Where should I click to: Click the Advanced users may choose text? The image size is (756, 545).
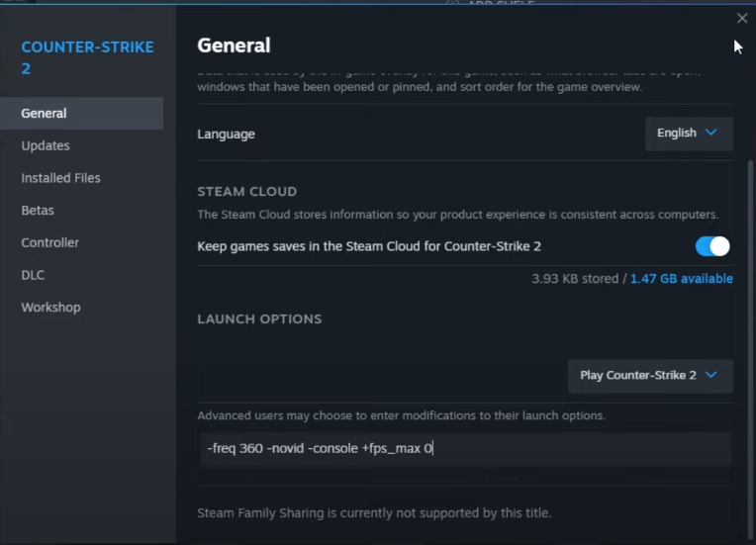pyautogui.click(x=401, y=415)
